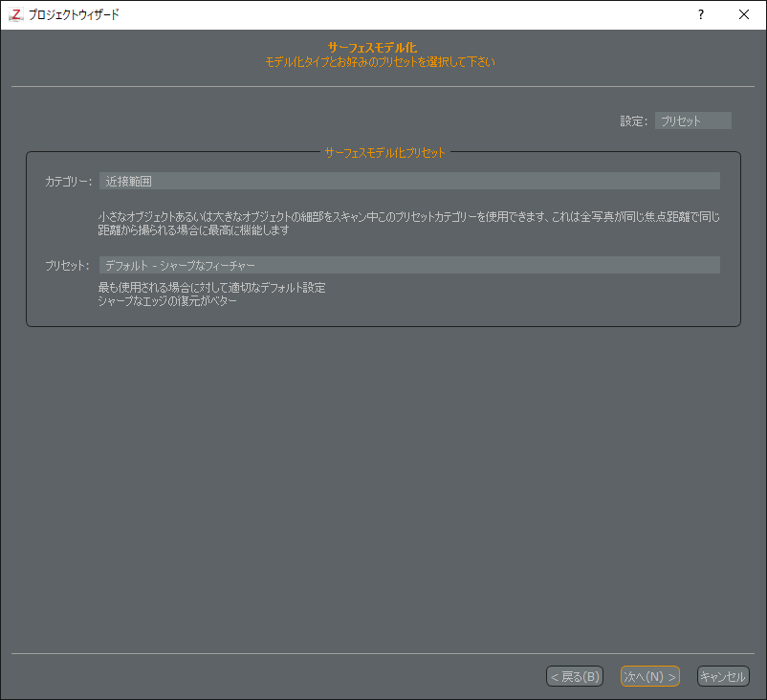Screen dimensions: 767x700
Task: Click the Zephyr app icon in title bar
Action: (15, 14)
